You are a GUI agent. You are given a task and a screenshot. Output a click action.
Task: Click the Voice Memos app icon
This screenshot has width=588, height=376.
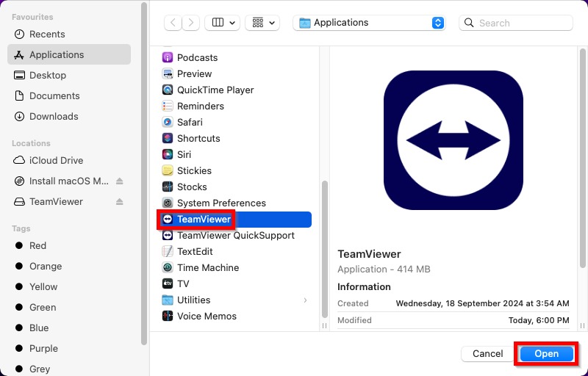point(168,317)
